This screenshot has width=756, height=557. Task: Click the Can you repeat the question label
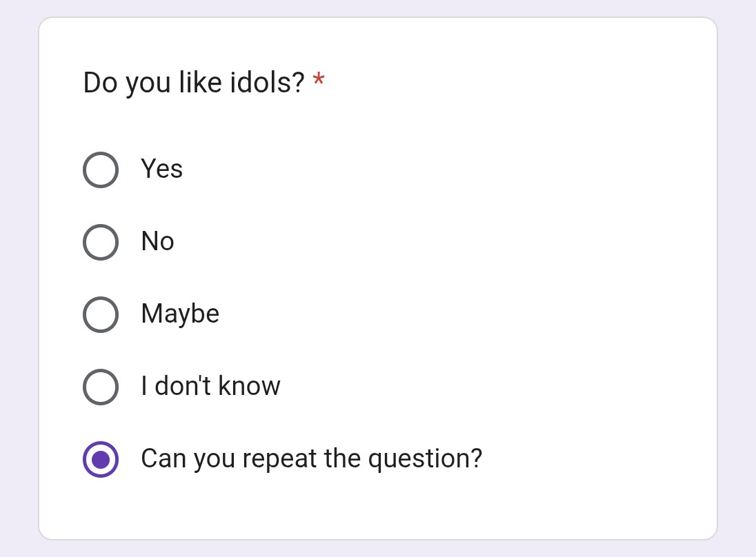(311, 458)
